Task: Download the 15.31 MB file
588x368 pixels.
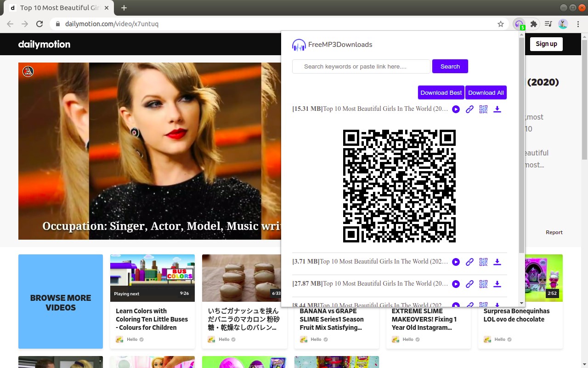Action: click(497, 109)
